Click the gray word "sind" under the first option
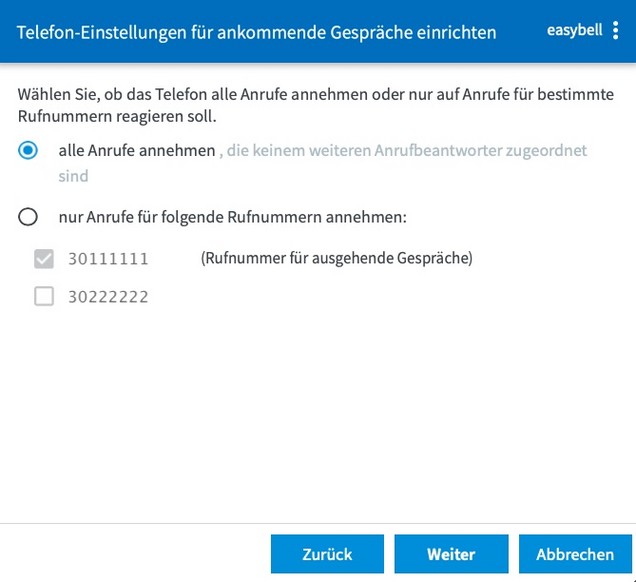Screen dimensions: 636x582 [x=73, y=176]
